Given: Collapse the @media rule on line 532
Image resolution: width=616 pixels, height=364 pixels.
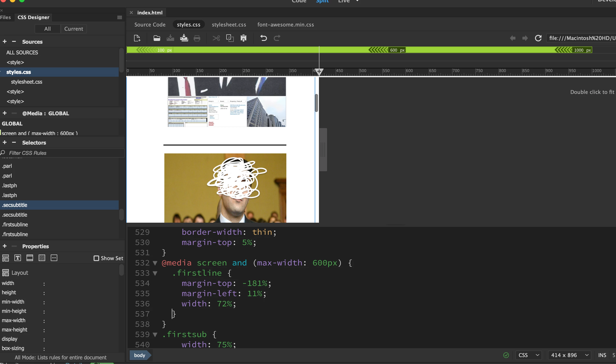Looking at the screenshot, I should pyautogui.click(x=155, y=263).
